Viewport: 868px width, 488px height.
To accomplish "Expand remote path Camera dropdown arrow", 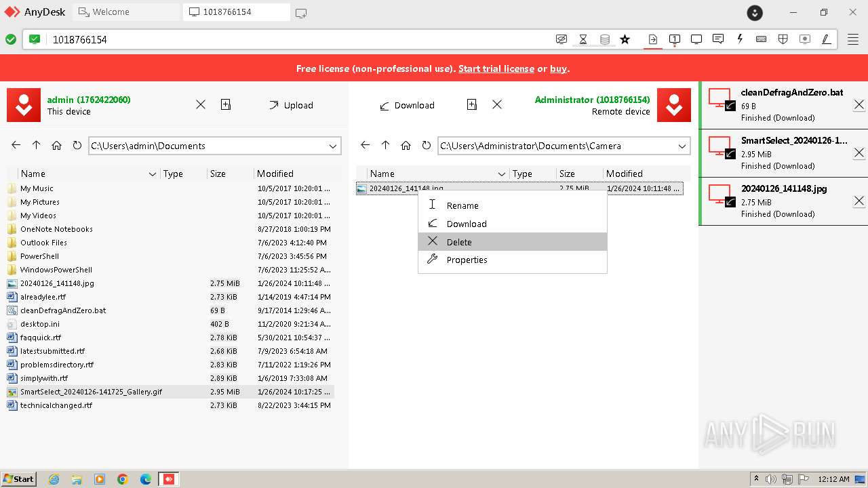I will 682,146.
